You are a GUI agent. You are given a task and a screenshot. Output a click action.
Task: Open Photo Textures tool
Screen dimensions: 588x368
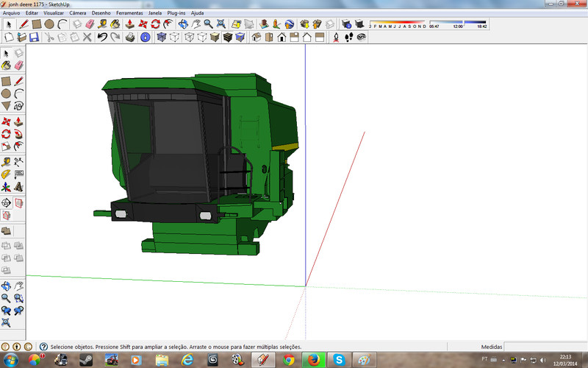(276, 24)
